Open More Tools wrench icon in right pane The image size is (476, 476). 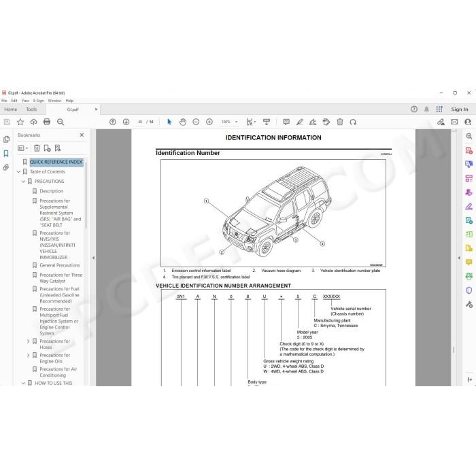(x=469, y=304)
